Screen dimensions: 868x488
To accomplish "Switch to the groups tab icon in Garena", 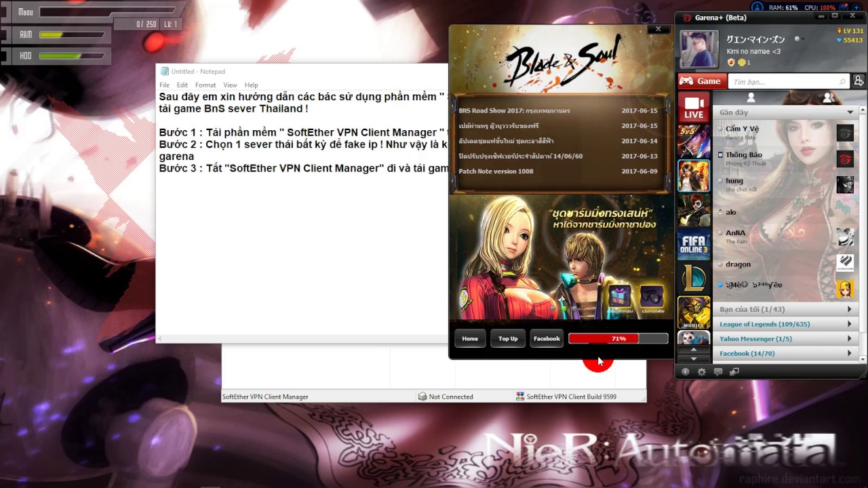I will (828, 98).
